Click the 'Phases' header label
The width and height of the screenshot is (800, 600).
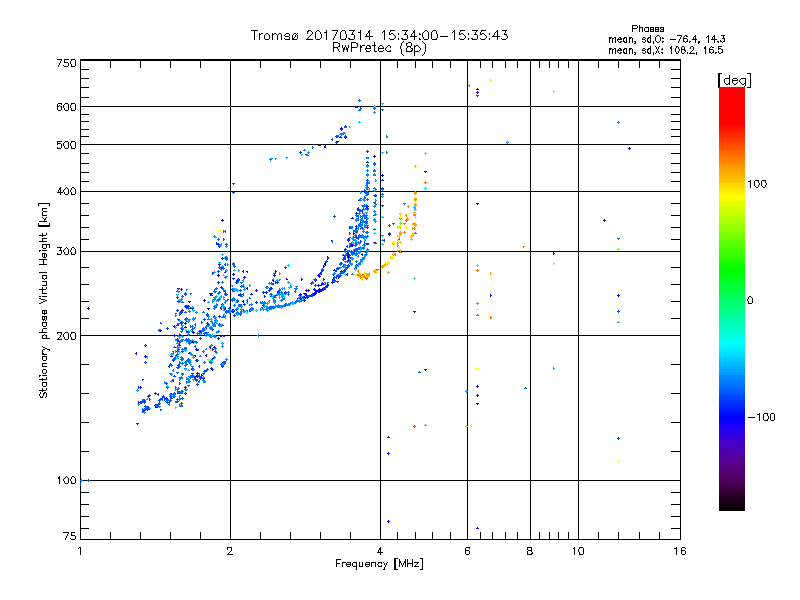coord(647,29)
